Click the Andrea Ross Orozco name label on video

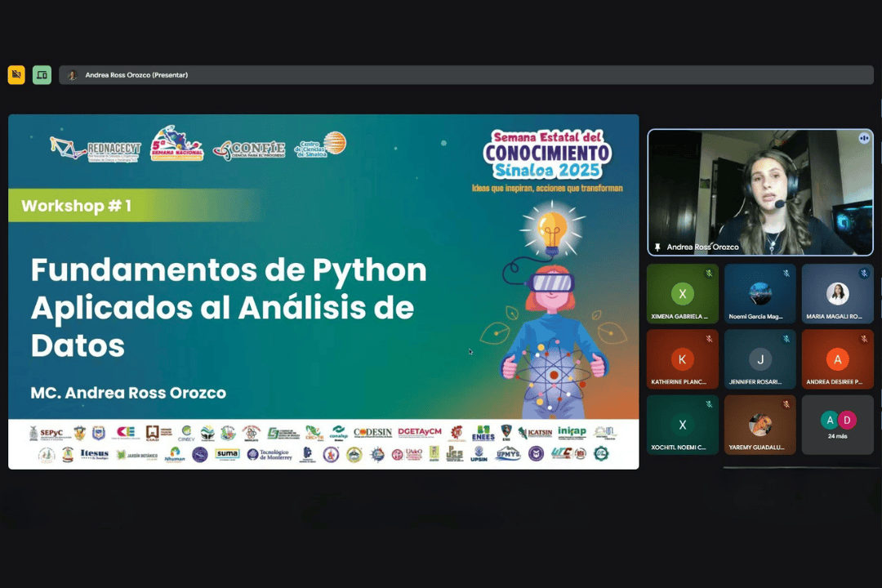[702, 247]
